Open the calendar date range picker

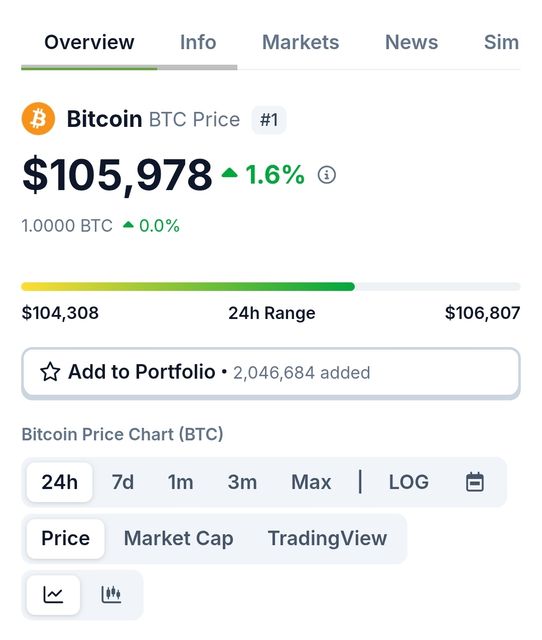(475, 482)
